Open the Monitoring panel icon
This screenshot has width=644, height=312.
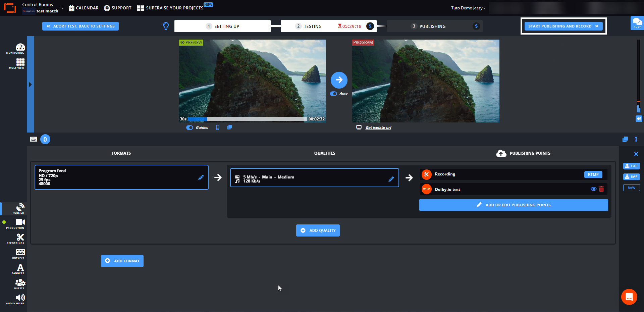20,48
